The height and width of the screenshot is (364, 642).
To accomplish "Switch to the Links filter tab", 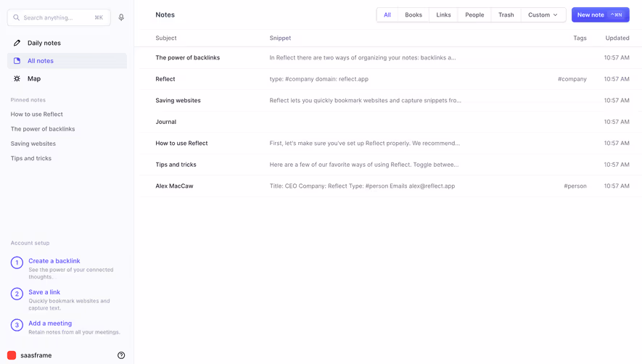I will 443,15.
